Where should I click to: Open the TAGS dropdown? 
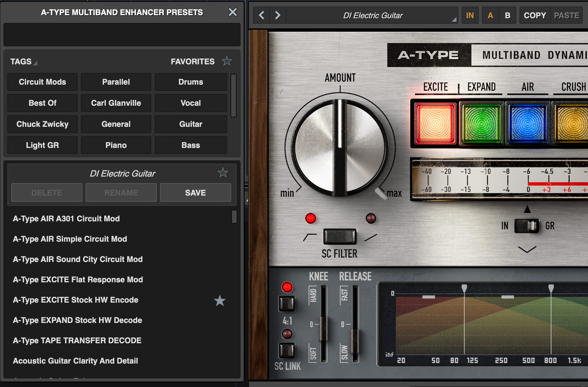click(24, 61)
